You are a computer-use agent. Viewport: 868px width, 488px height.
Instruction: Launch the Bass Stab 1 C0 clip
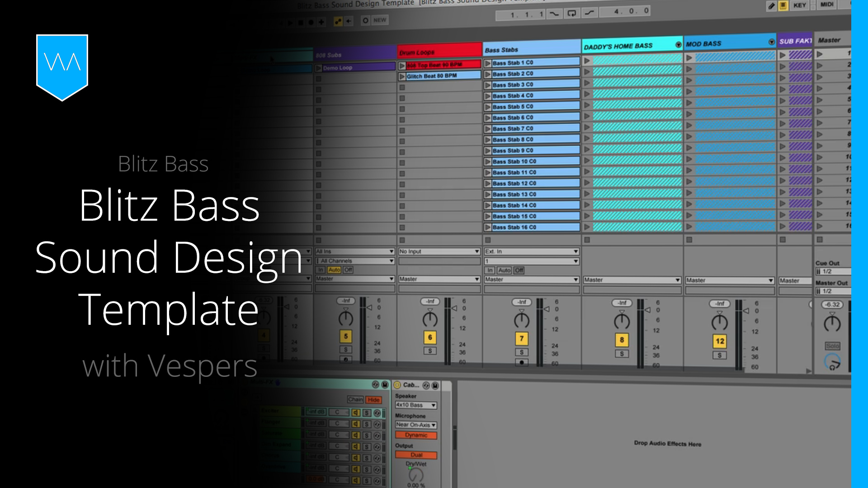[x=488, y=63]
